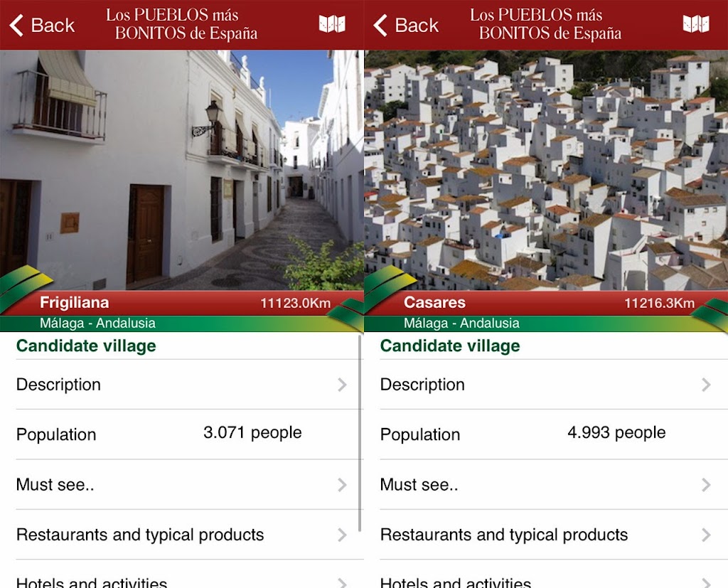The width and height of the screenshot is (728, 588).
Task: Expand Casares Description chevron
Action: coord(706,385)
